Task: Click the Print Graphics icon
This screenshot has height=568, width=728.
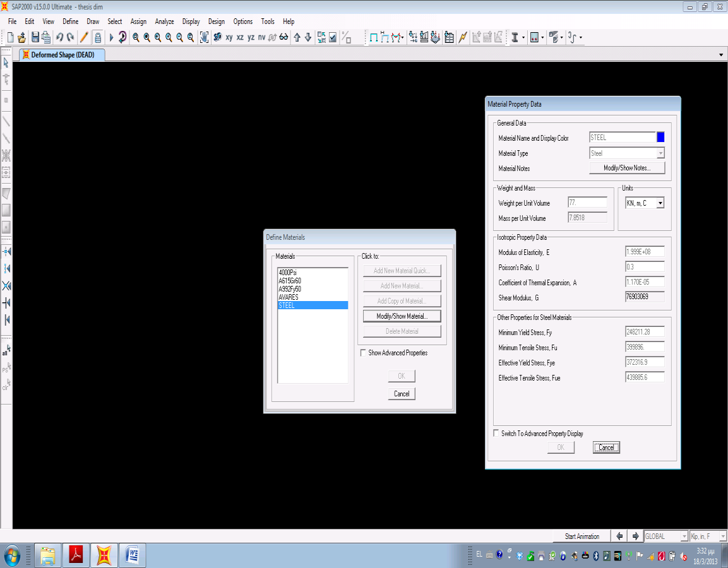Action: tap(46, 38)
